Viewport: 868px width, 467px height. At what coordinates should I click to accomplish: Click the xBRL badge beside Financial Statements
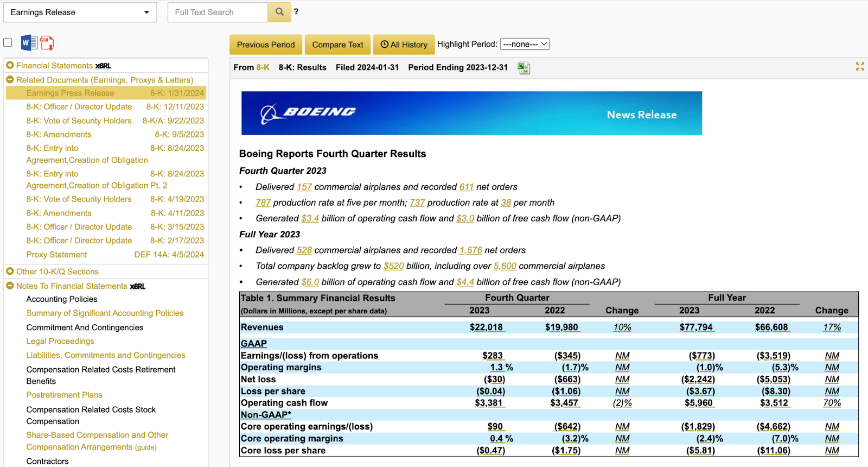[103, 66]
